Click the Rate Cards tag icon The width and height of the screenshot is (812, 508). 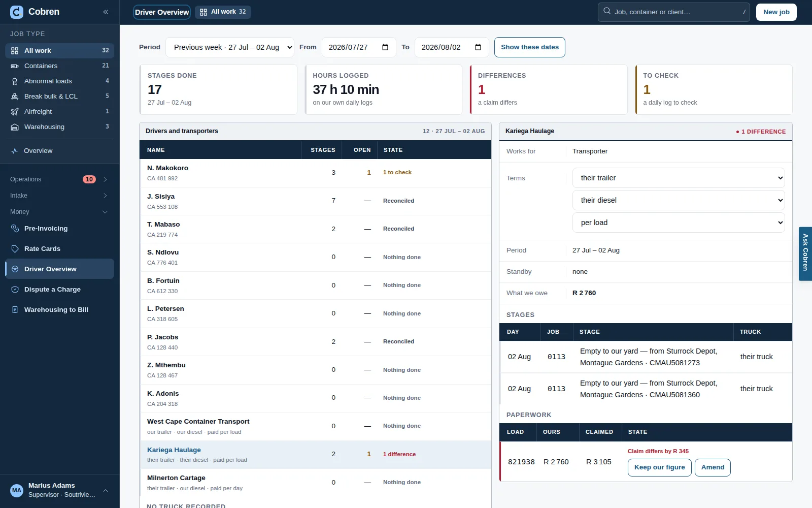15,249
